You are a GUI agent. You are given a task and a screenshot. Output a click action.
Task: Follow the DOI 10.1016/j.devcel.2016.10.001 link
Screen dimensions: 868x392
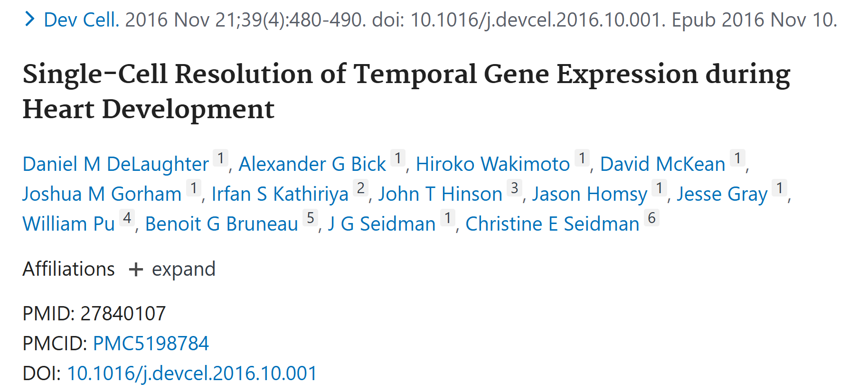(x=192, y=373)
